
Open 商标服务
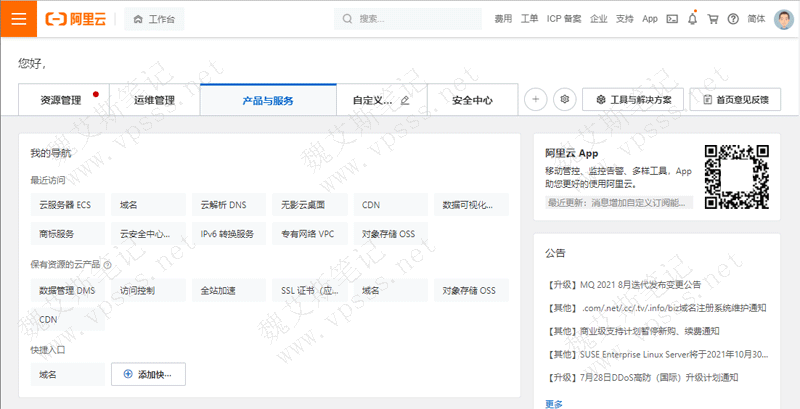68,234
